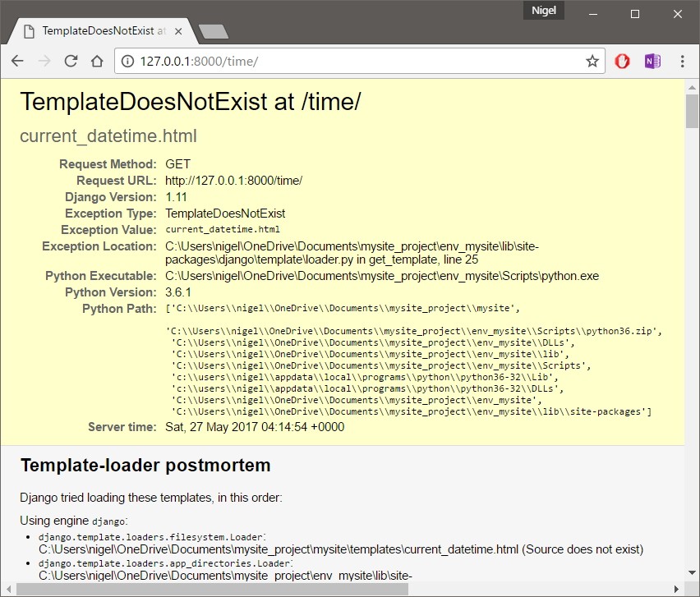Image resolution: width=700 pixels, height=597 pixels.
Task: Click the Python Executable path ending python.exe
Action: tap(382, 276)
